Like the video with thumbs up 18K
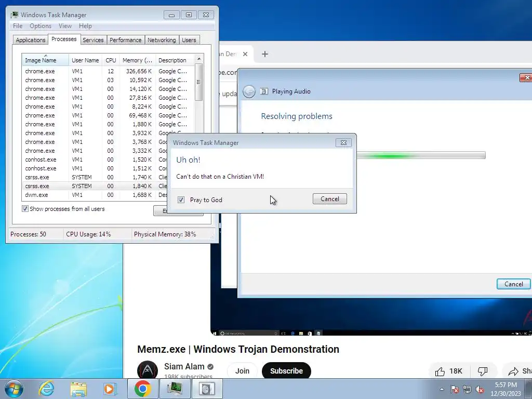 click(448, 371)
